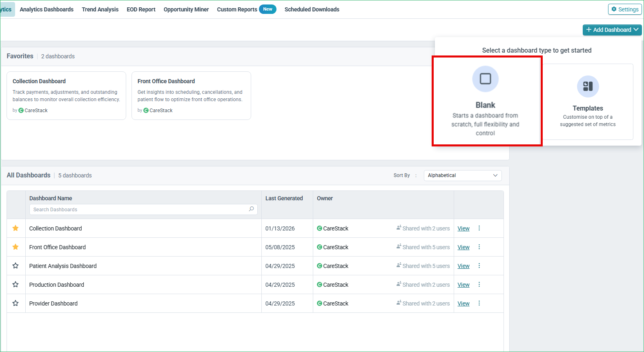Click the CareStack logo in Collection Dashboard row
Screen dimensions: 644x352
320,228
